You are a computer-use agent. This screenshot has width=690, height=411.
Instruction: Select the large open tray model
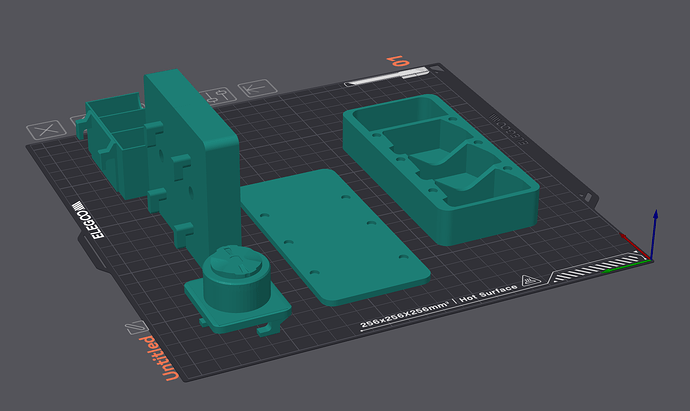(x=439, y=168)
